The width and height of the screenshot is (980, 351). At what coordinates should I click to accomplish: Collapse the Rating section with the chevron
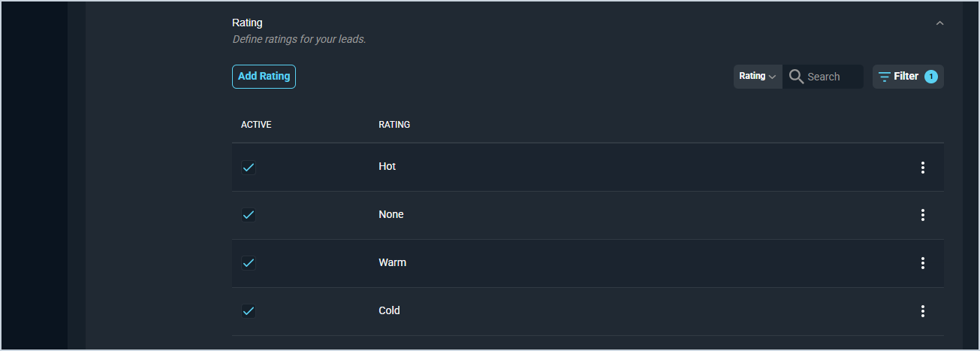tap(939, 23)
